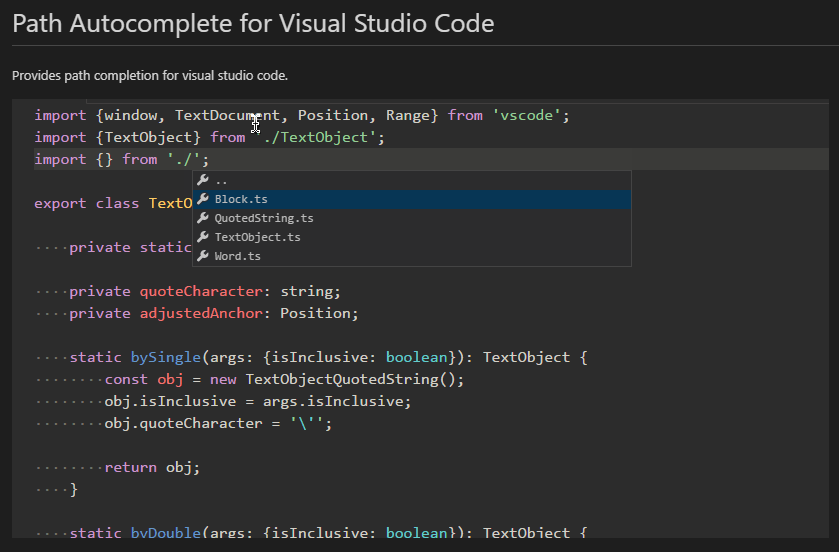Place cursor on 'vscode' import string

[x=527, y=115]
